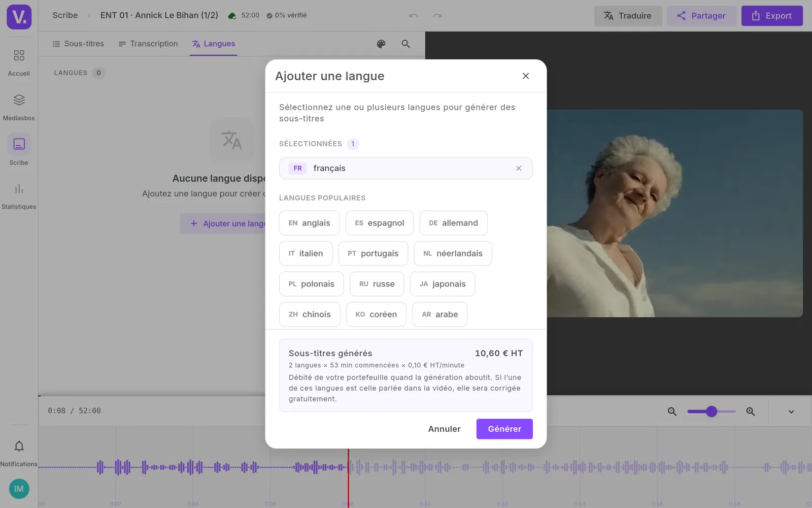Toggle the portugais language chip
Screen dimensions: 812x508
[373, 253]
